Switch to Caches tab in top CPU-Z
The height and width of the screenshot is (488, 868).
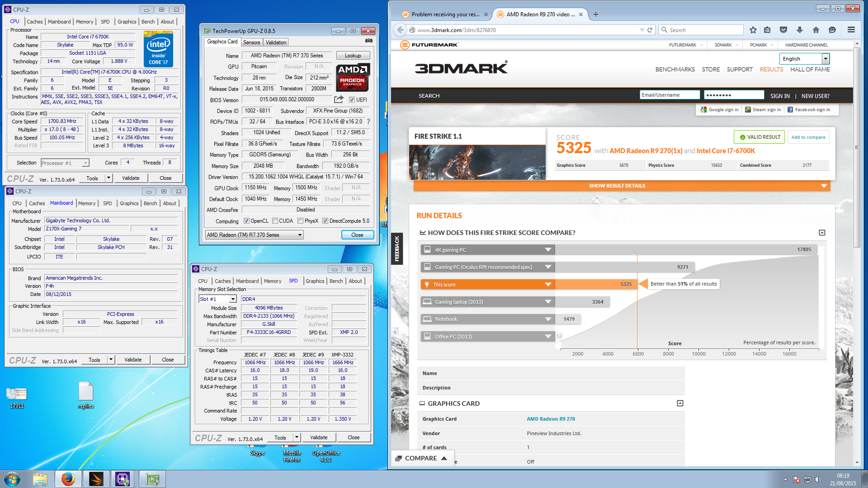[x=34, y=22]
